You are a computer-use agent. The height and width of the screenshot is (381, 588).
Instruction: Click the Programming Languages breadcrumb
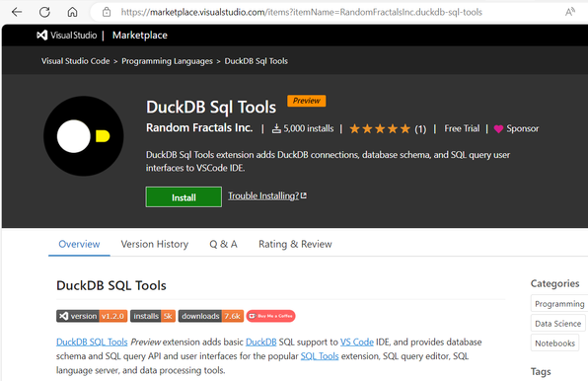pyautogui.click(x=167, y=61)
